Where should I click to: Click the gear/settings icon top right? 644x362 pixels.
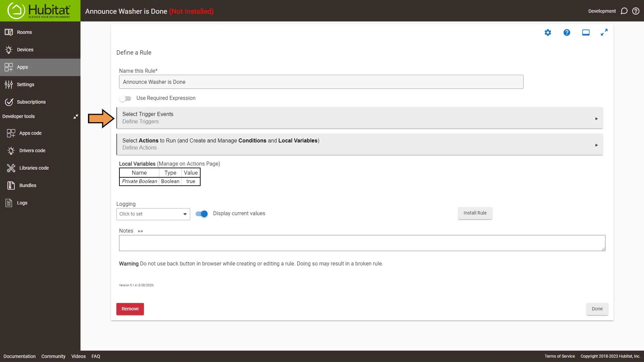coord(548,32)
